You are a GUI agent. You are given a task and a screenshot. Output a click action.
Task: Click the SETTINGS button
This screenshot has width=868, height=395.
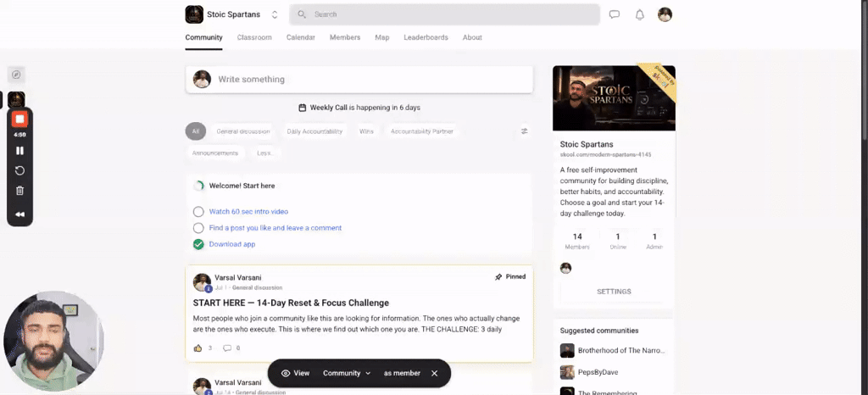[614, 292]
